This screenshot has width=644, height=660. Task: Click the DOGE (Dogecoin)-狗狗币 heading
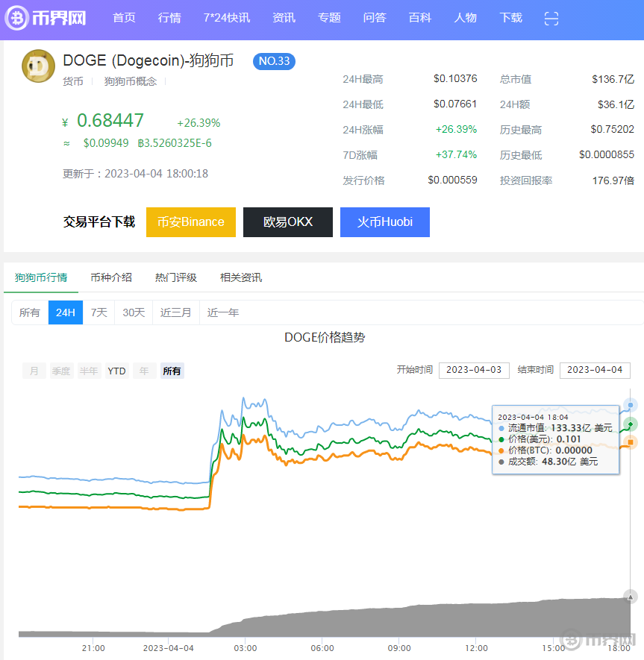(149, 60)
